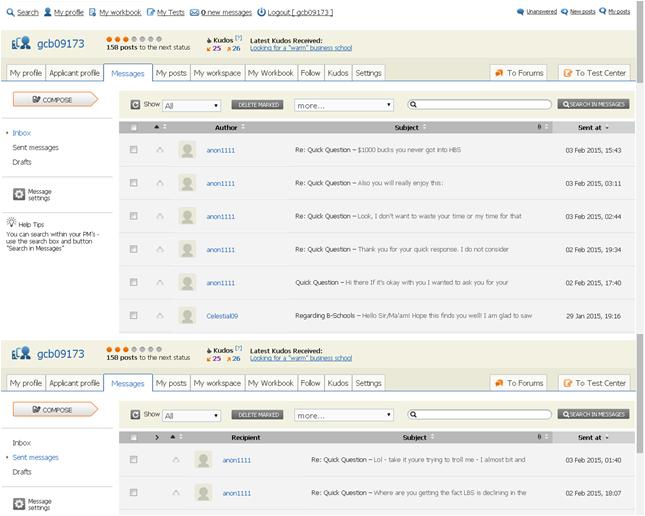
Task: Click the message search field in the Inbox view
Action: (480, 105)
